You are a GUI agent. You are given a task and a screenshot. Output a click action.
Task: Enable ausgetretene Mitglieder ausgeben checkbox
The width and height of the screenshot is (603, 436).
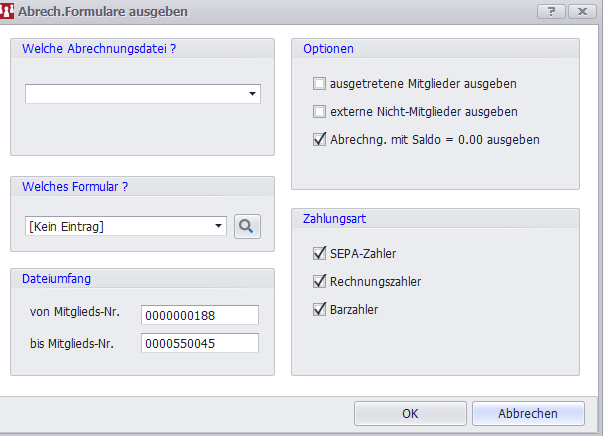point(320,83)
